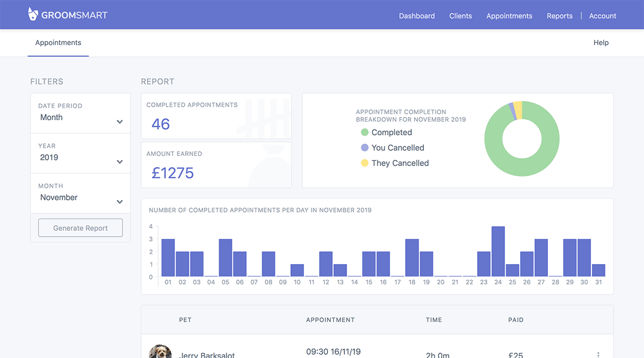The height and width of the screenshot is (358, 644).
Task: Click the TIME column header
Action: pos(434,320)
